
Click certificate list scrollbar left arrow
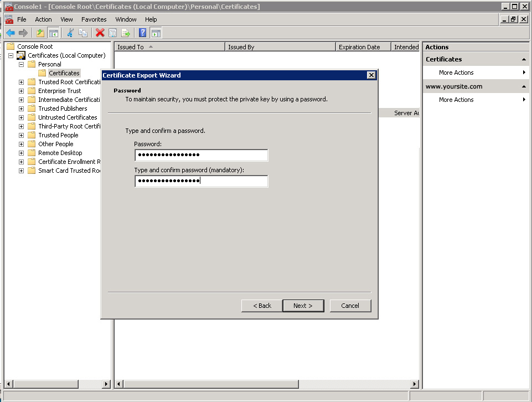tap(119, 384)
